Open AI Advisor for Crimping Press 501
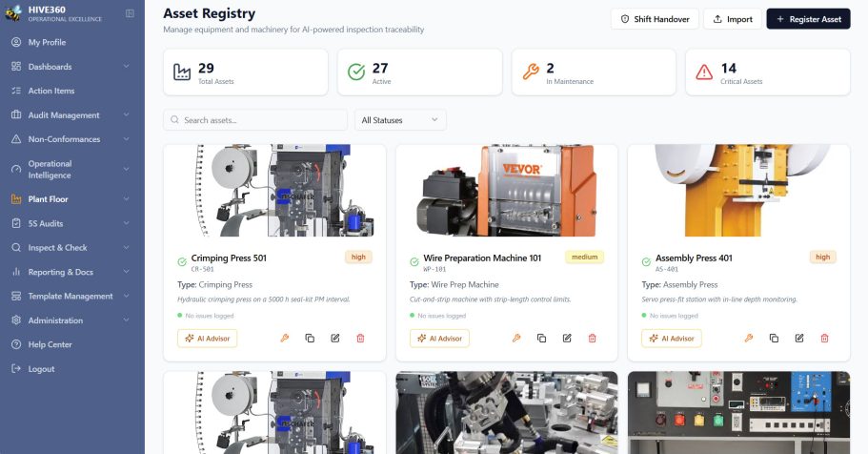 coord(207,339)
